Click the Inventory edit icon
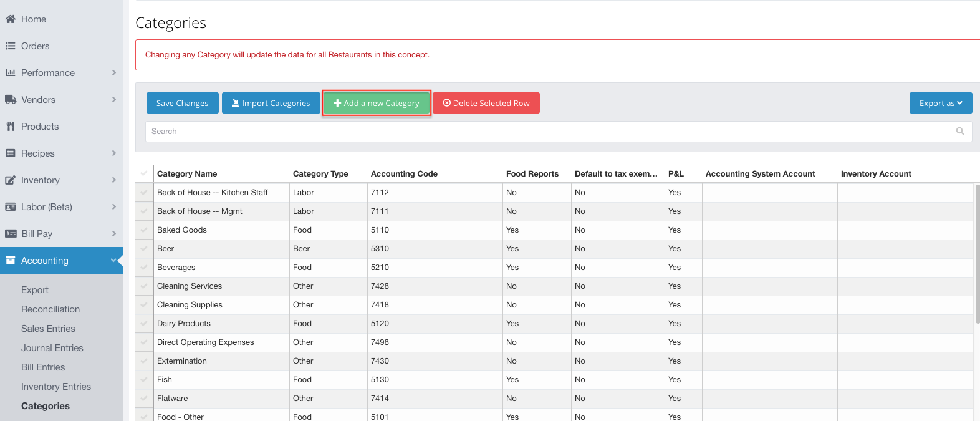 (x=10, y=180)
